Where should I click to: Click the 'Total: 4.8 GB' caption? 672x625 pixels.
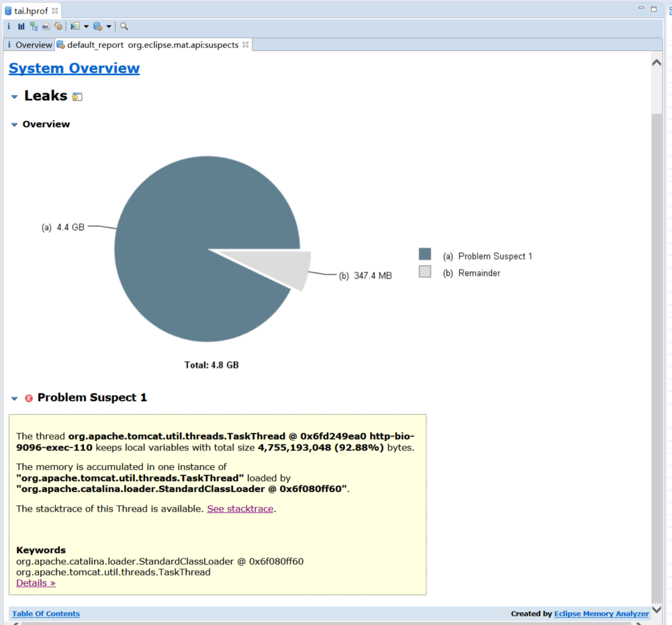tap(211, 365)
